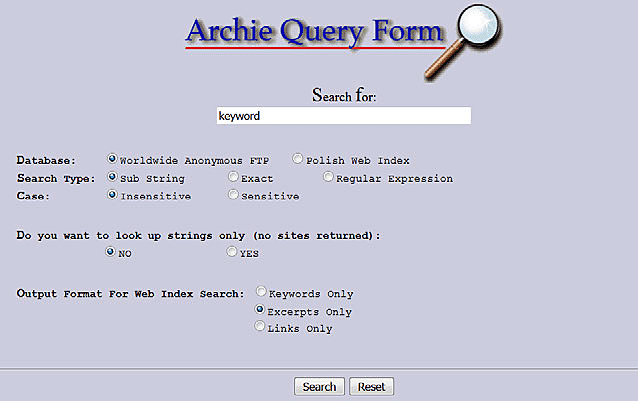The image size is (638, 401).
Task: Click the Search Type: label
Action: coord(56,179)
